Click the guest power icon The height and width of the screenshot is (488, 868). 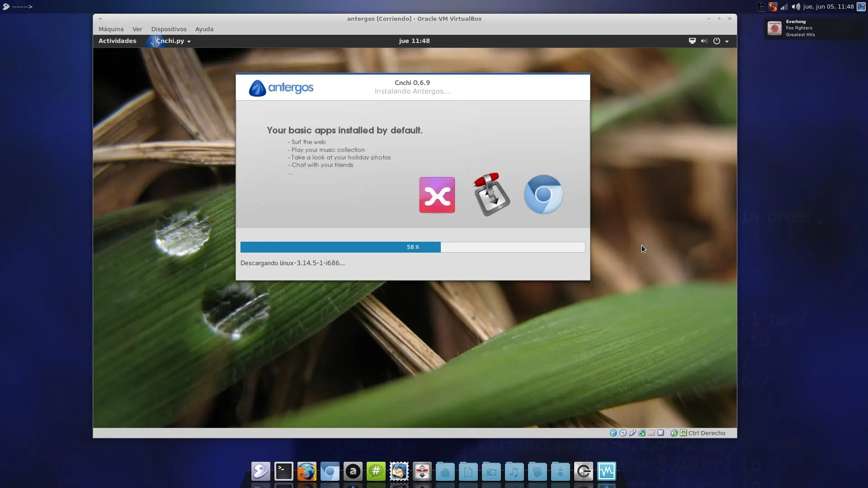717,41
